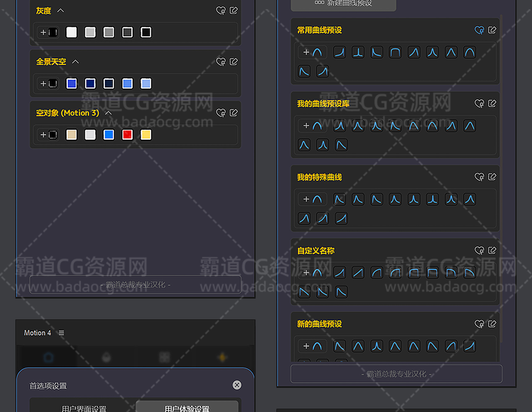532x412 pixels.
Task: Close the 首选项设置 dialog
Action: tap(237, 385)
